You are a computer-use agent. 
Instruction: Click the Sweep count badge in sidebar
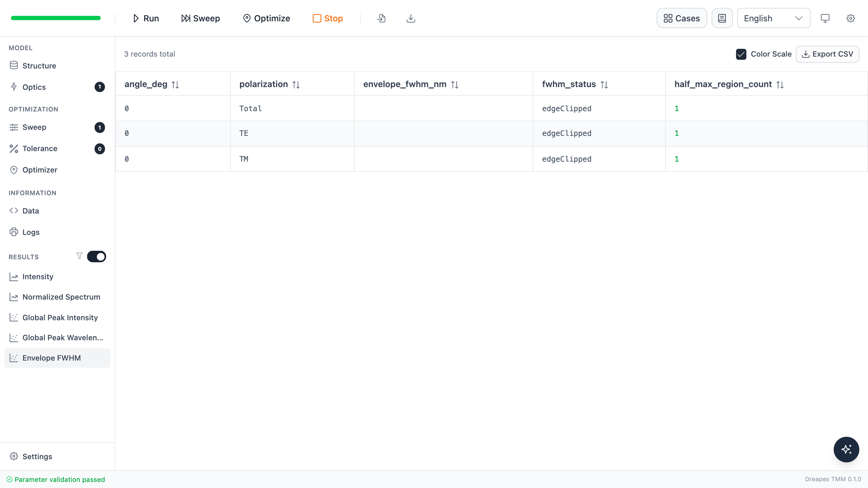[x=100, y=127]
